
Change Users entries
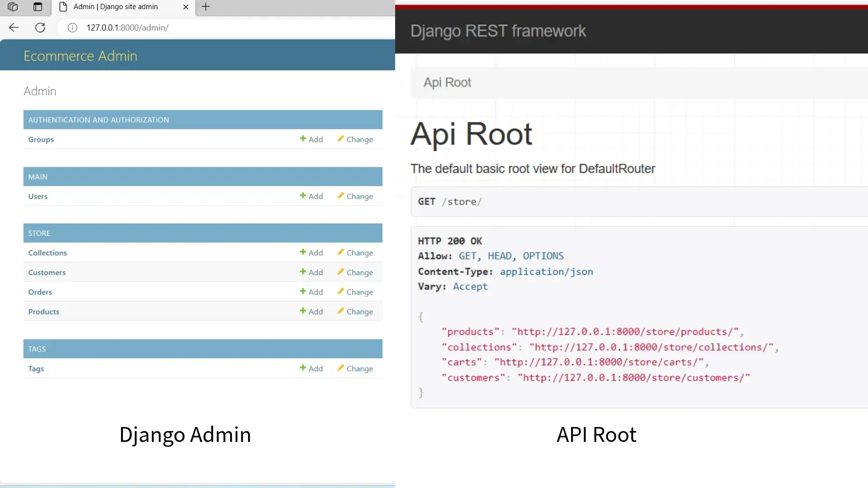[x=355, y=197]
